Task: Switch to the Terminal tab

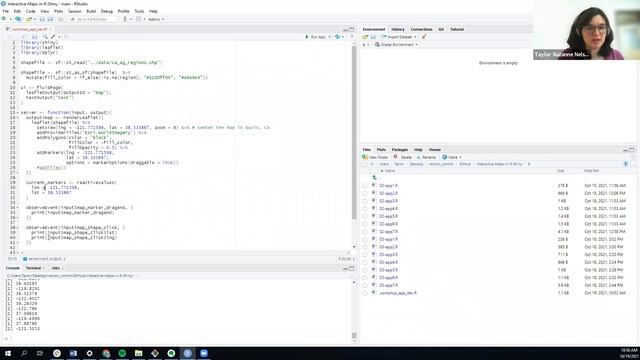Action: point(33,268)
